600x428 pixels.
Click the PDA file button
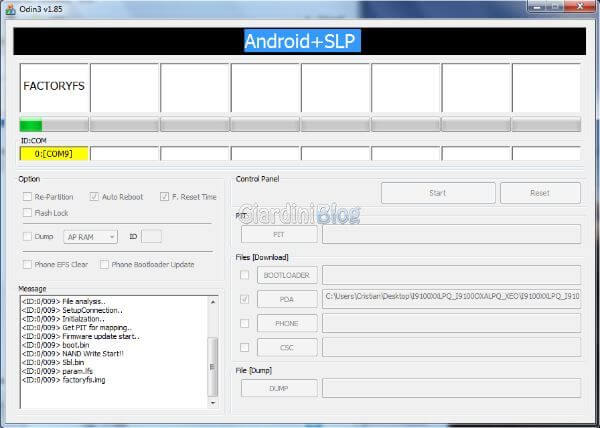(287, 299)
